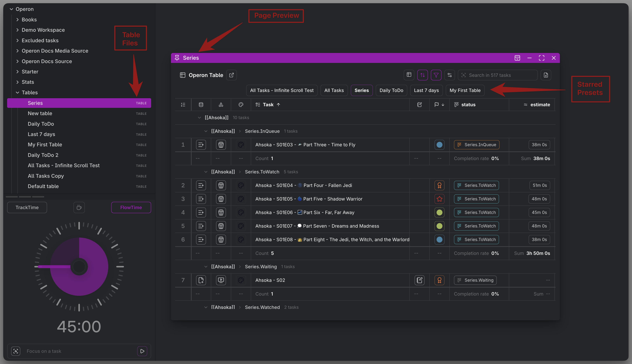This screenshot has width=632, height=364.
Task: Click add-subtask icon for Part Four row
Action: (201, 185)
